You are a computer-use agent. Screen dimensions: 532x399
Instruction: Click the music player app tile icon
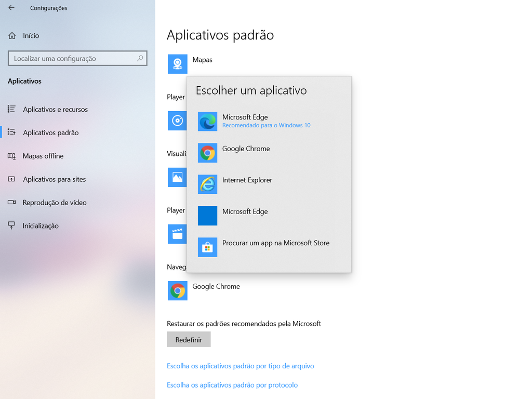[177, 121]
